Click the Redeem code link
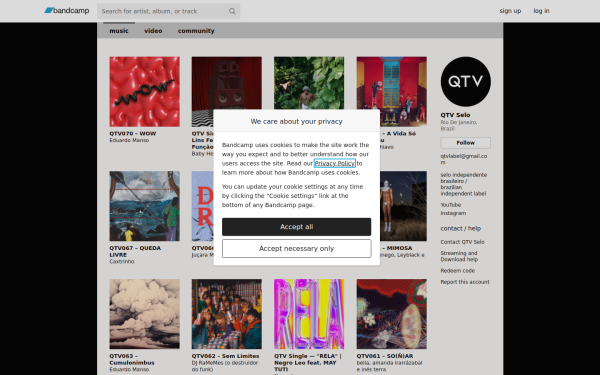Image resolution: width=600 pixels, height=375 pixels. point(458,271)
